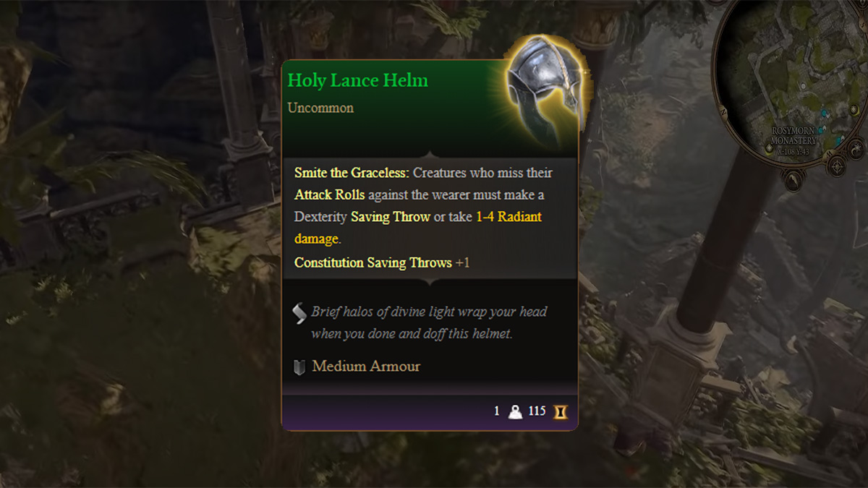This screenshot has width=868, height=488.
Task: Click the north marker on the minimap rim
Action: [723, 111]
